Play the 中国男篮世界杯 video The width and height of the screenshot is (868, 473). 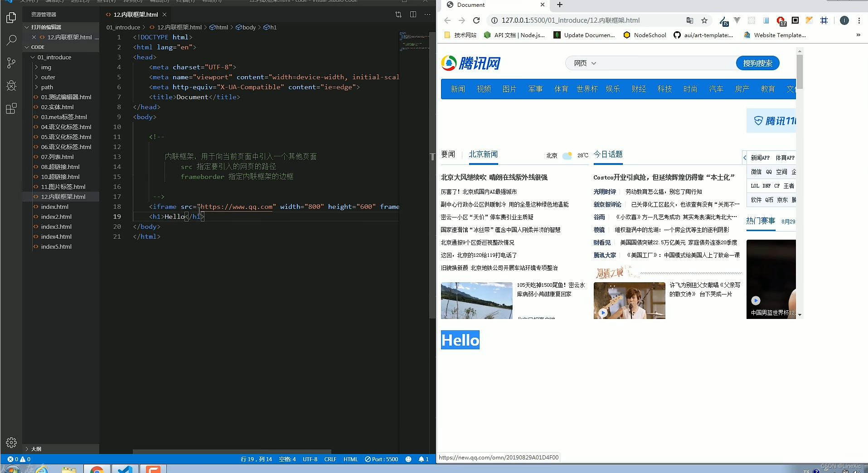coord(756,300)
